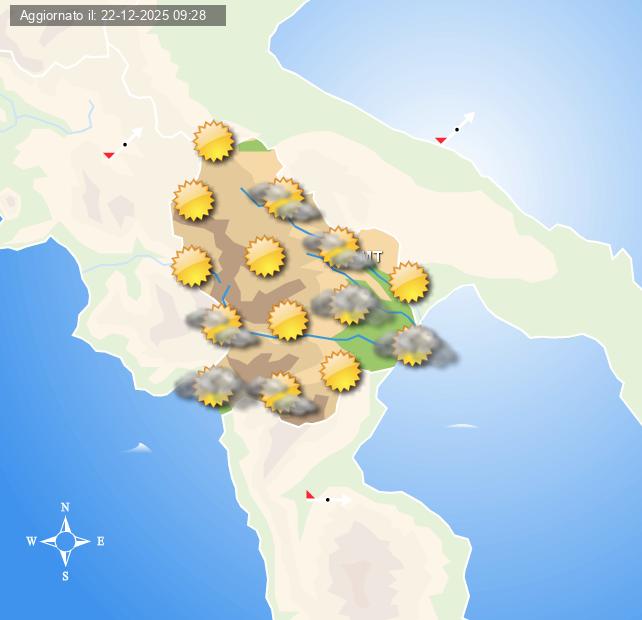Click the cloudy icon on the Tyrrhenian coast
642x620 pixels.
pyautogui.click(x=214, y=387)
